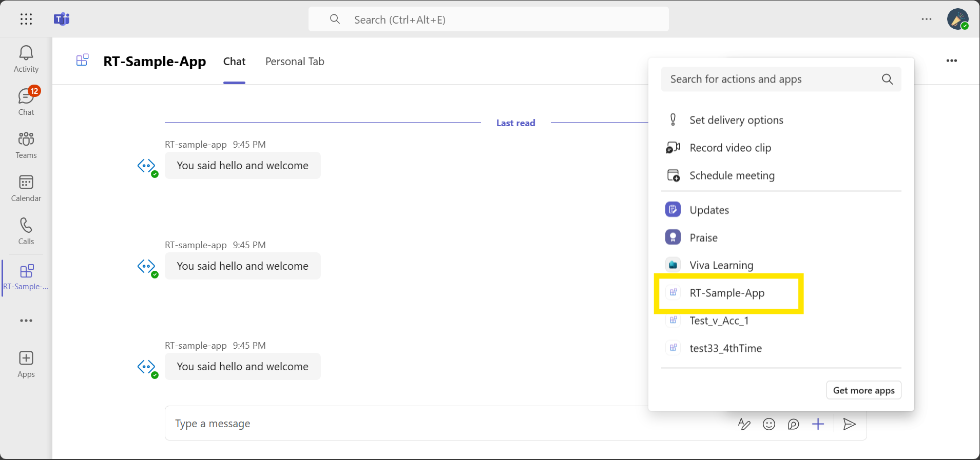This screenshot has width=980, height=460.
Task: Open the app launcher grid icon
Action: [26, 19]
